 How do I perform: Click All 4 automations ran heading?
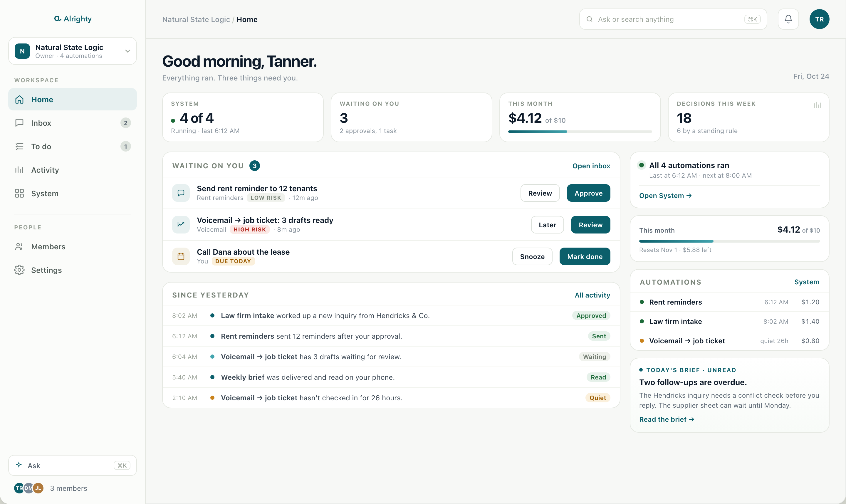click(x=689, y=165)
